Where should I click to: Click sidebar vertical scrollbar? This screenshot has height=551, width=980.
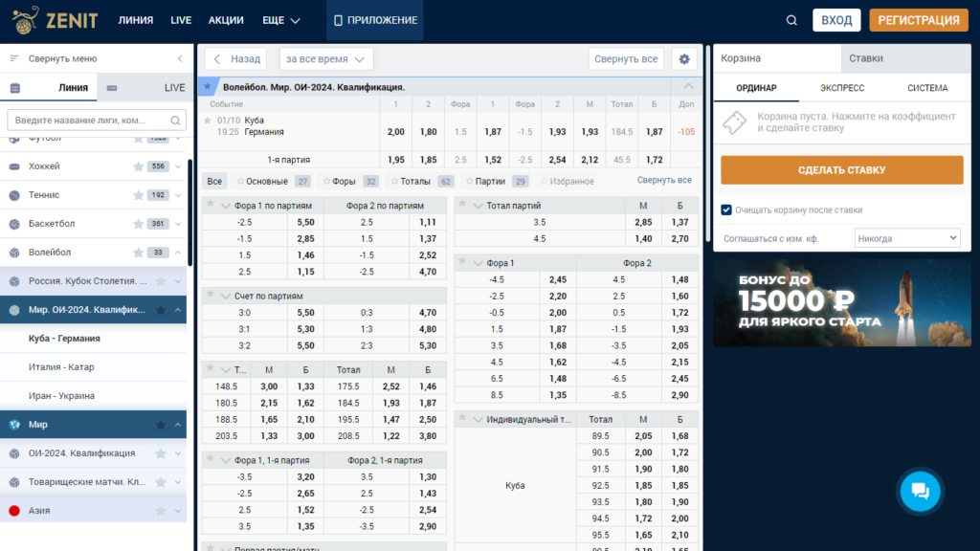190,212
